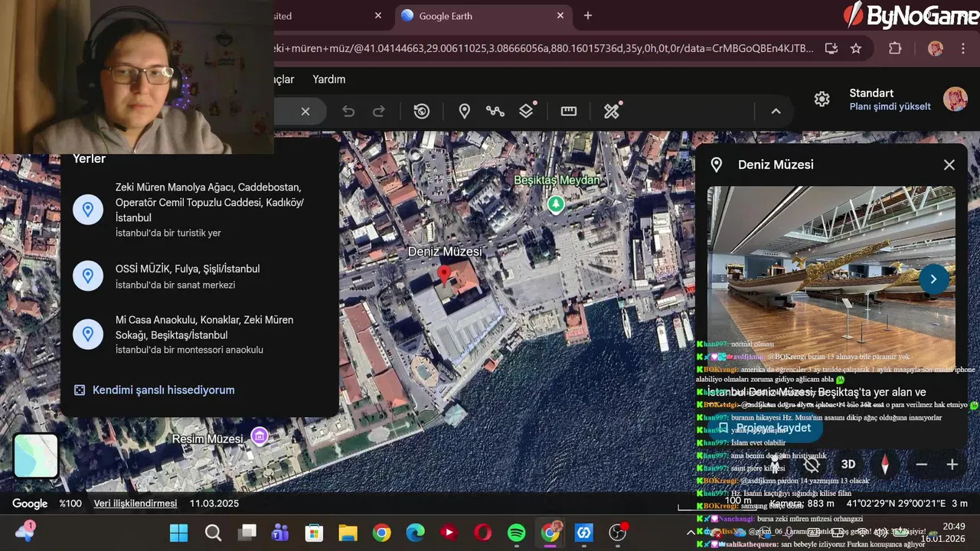Open Windows taskbar search

(x=213, y=533)
